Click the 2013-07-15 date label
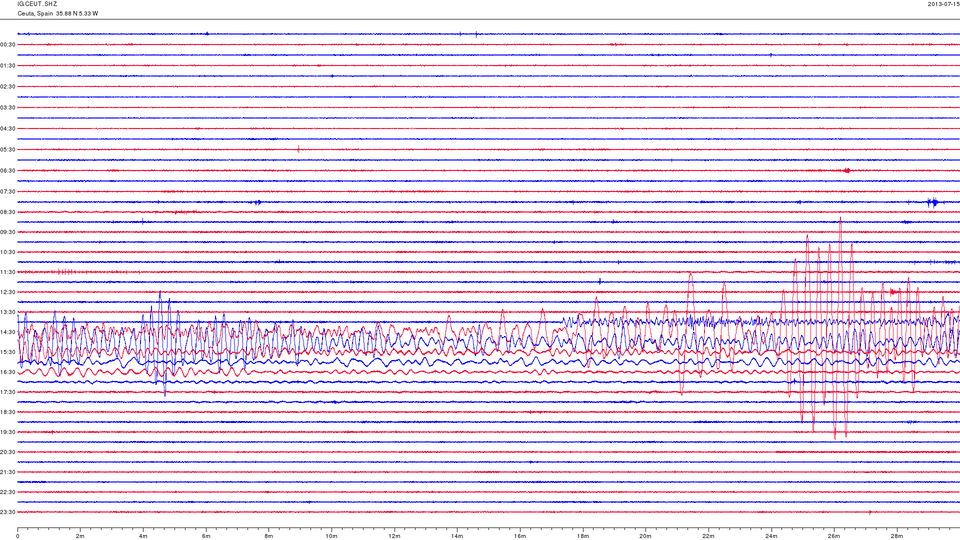This screenshot has width=960, height=540. (943, 4)
